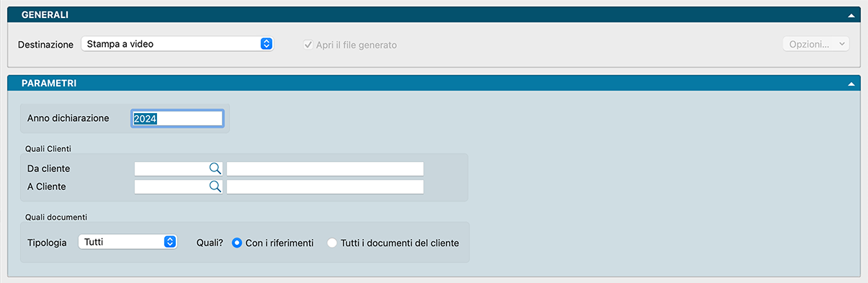Viewport: 868px width, 283px height.
Task: Click the Da cliente description field
Action: point(325,169)
